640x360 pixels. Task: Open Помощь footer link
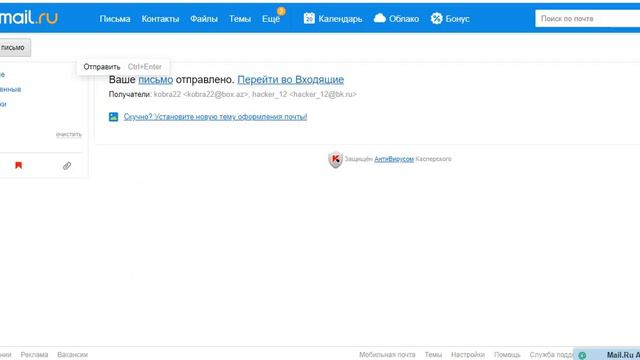click(507, 355)
